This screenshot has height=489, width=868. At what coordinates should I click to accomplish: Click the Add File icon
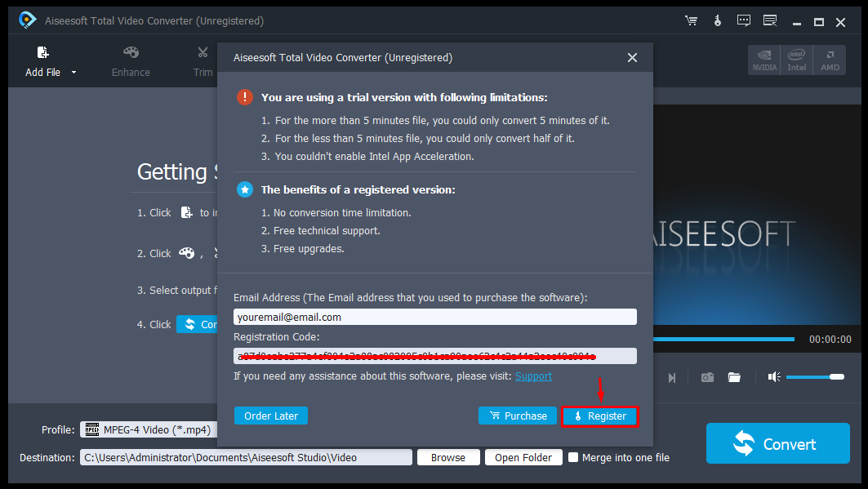(42, 53)
